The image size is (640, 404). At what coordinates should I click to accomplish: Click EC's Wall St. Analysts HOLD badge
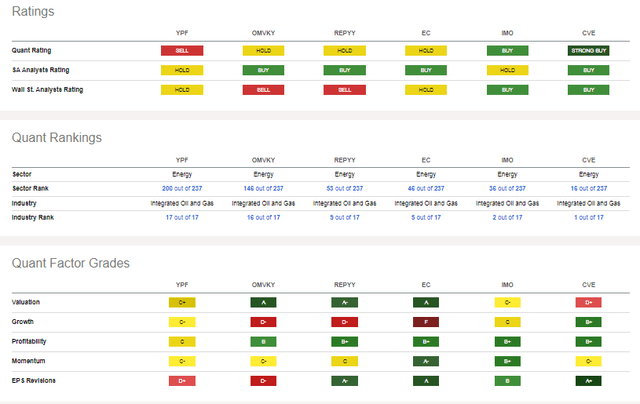point(426,90)
